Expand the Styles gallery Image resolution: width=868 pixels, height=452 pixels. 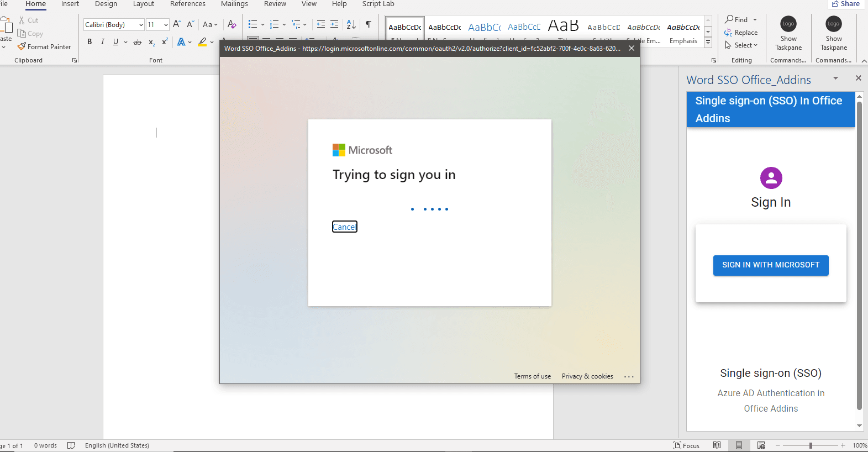click(x=708, y=42)
